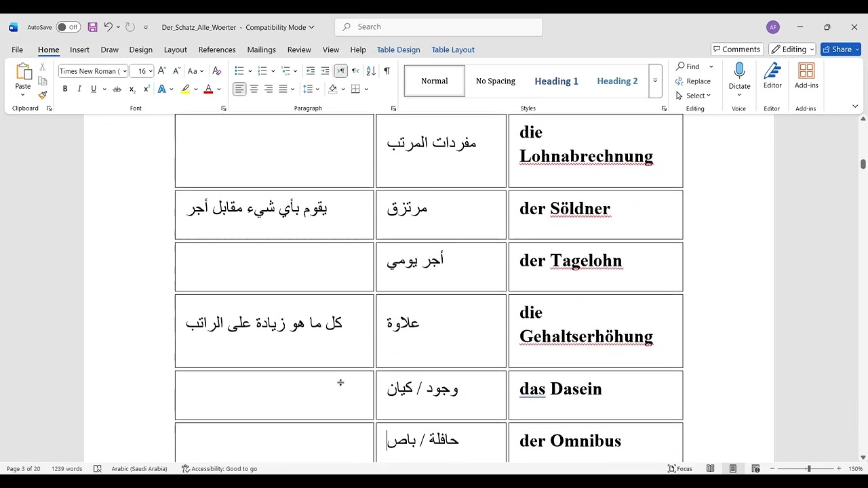Increase paragraph indent
Screen dimensions: 868x488
[x=325, y=71]
